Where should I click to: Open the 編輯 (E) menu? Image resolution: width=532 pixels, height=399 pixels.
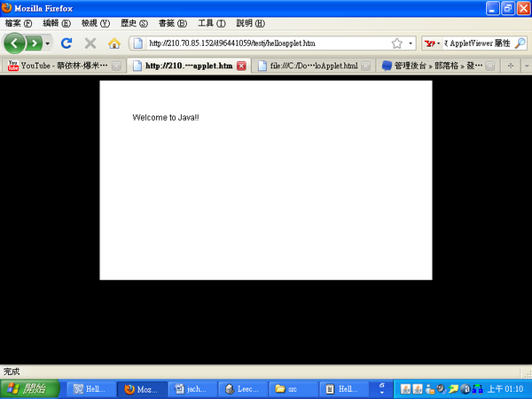click(x=57, y=23)
